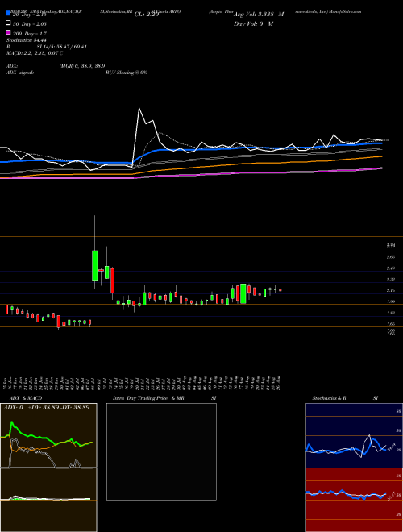Click the 'Avg Vol: 3.338 M' readout
The width and height of the screenshot is (403, 532).
pos(259,15)
